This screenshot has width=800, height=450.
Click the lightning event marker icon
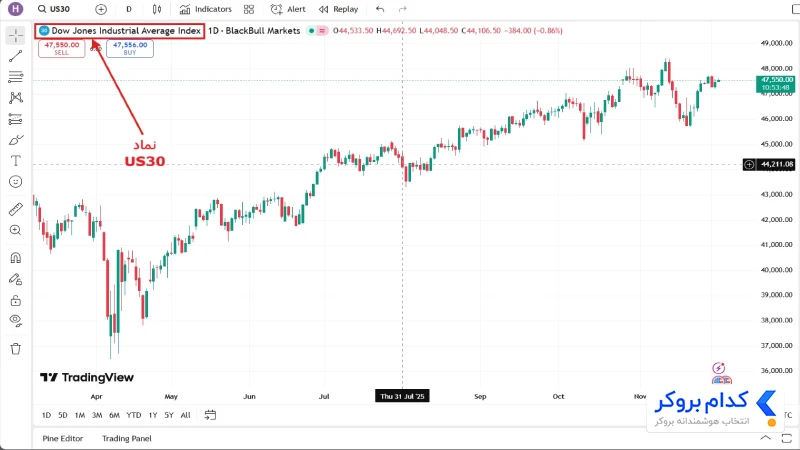pyautogui.click(x=718, y=368)
